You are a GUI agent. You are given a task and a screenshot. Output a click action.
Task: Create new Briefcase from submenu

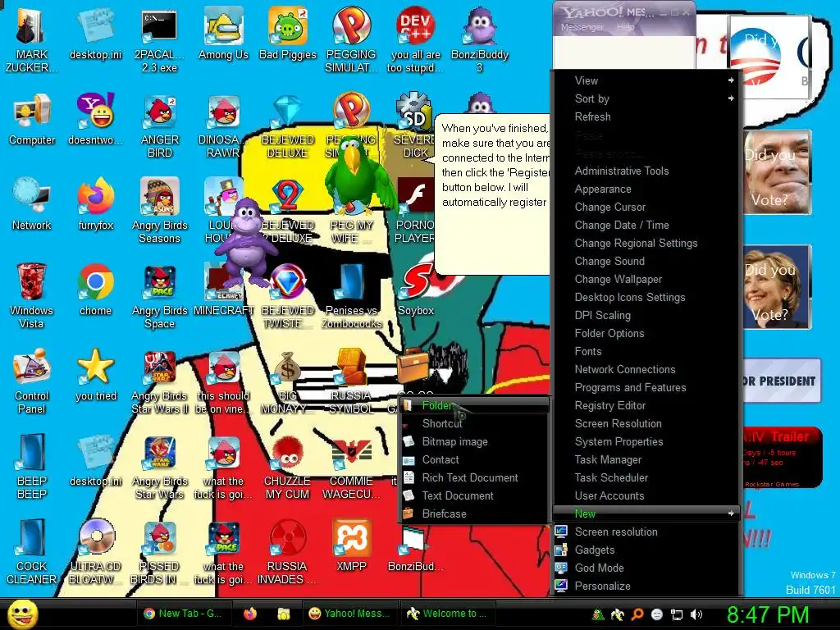coord(475,514)
